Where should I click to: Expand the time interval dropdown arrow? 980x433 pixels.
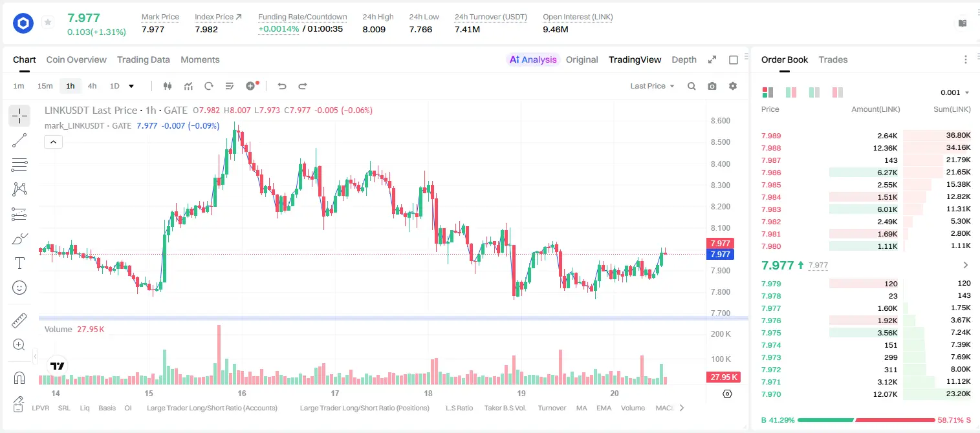coord(131,86)
